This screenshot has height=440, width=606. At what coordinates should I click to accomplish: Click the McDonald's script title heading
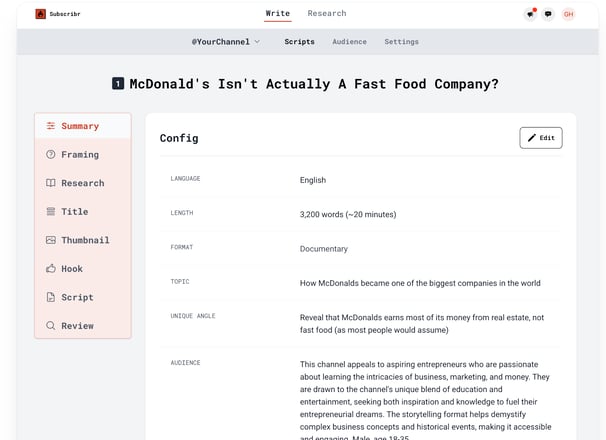[314, 84]
